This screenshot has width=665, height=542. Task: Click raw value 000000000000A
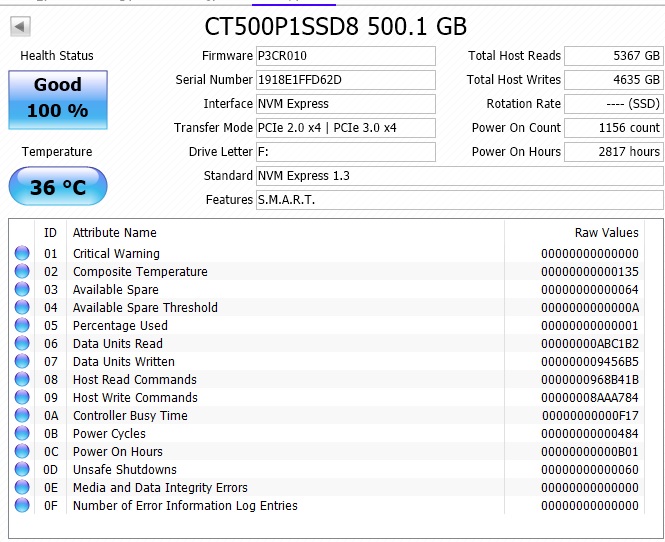pos(590,307)
